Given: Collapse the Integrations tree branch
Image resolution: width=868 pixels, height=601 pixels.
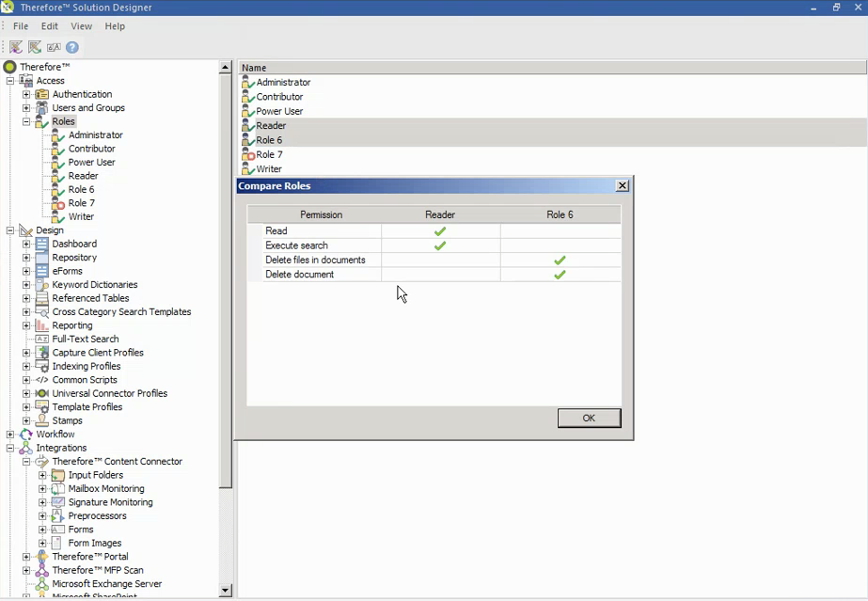Looking at the screenshot, I should click(x=9, y=448).
